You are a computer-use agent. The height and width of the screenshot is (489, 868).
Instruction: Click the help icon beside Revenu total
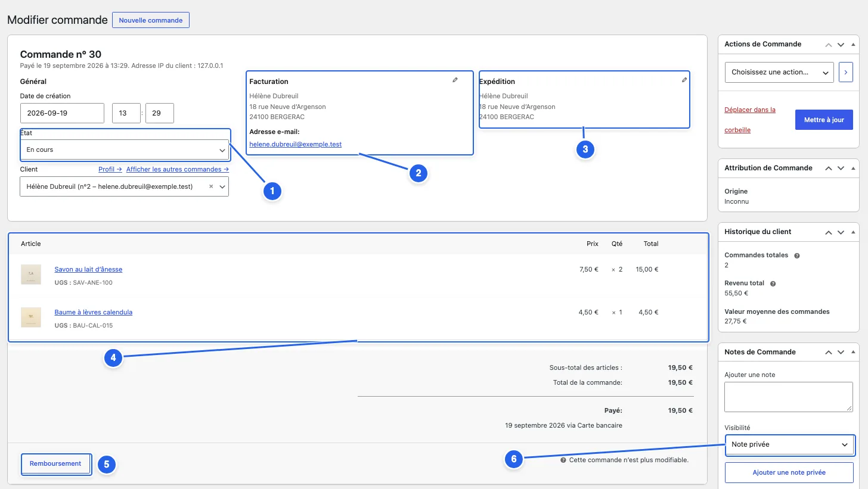click(773, 284)
